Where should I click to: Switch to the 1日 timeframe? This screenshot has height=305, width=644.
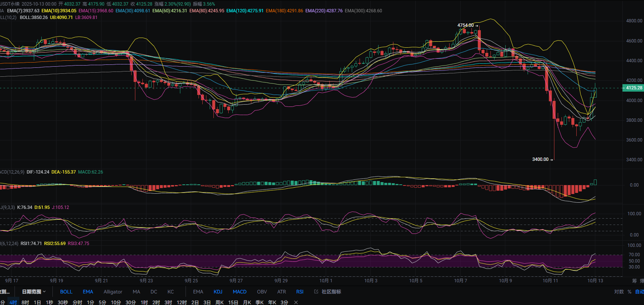37,302
